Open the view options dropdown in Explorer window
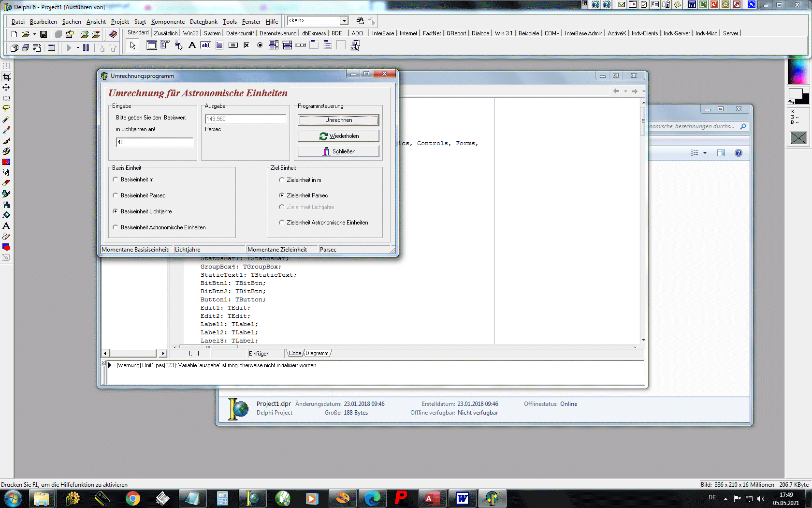Viewport: 812px width, 508px height. (705, 153)
